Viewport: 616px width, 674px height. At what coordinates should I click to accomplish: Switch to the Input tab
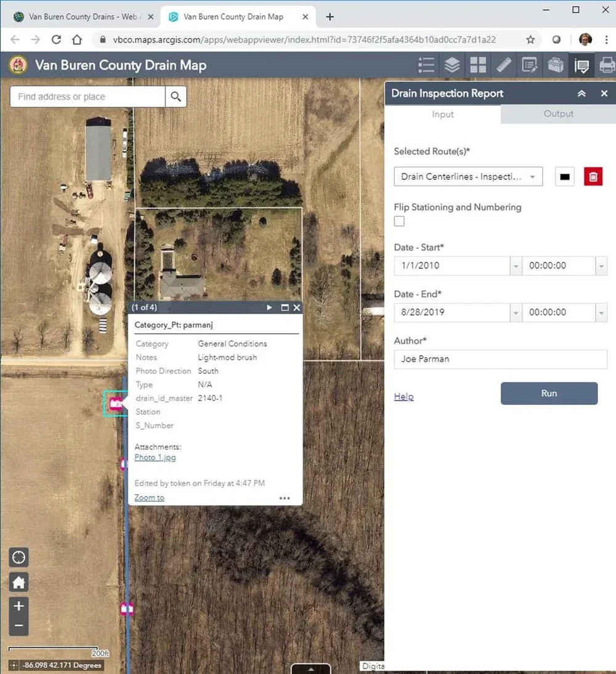pos(443,115)
